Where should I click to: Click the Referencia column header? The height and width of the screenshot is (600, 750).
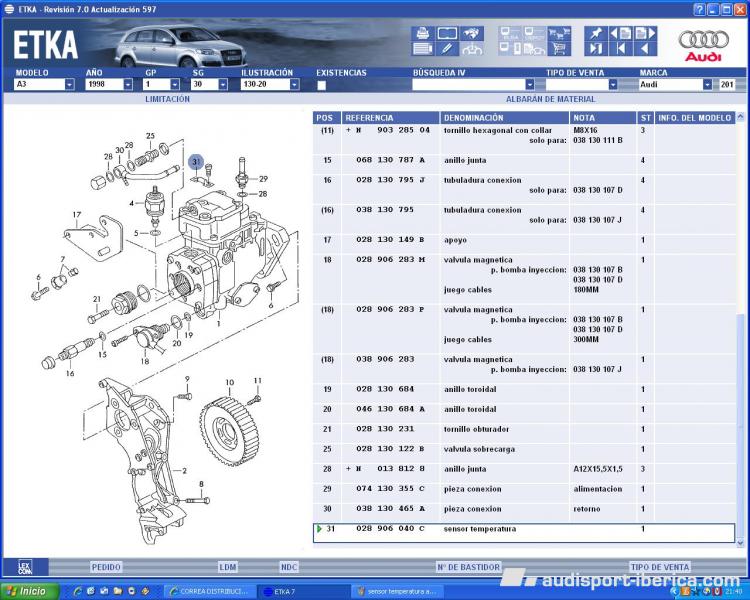point(390,118)
